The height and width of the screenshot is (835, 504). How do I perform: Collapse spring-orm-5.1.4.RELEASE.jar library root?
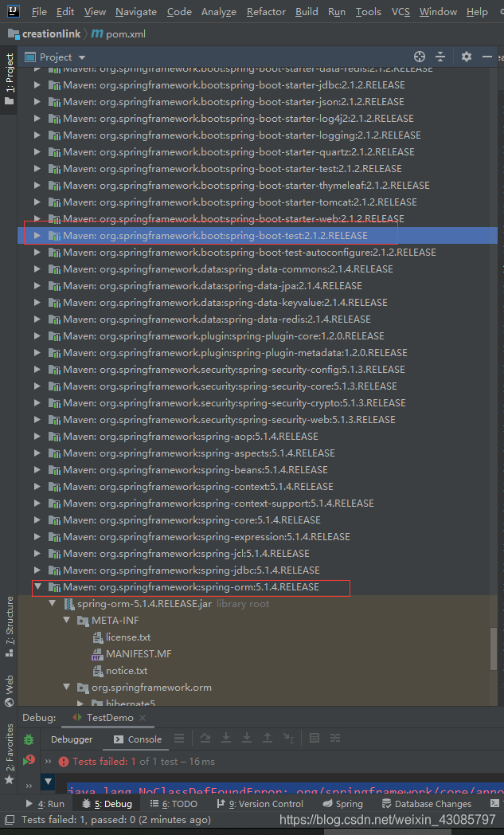pos(53,603)
